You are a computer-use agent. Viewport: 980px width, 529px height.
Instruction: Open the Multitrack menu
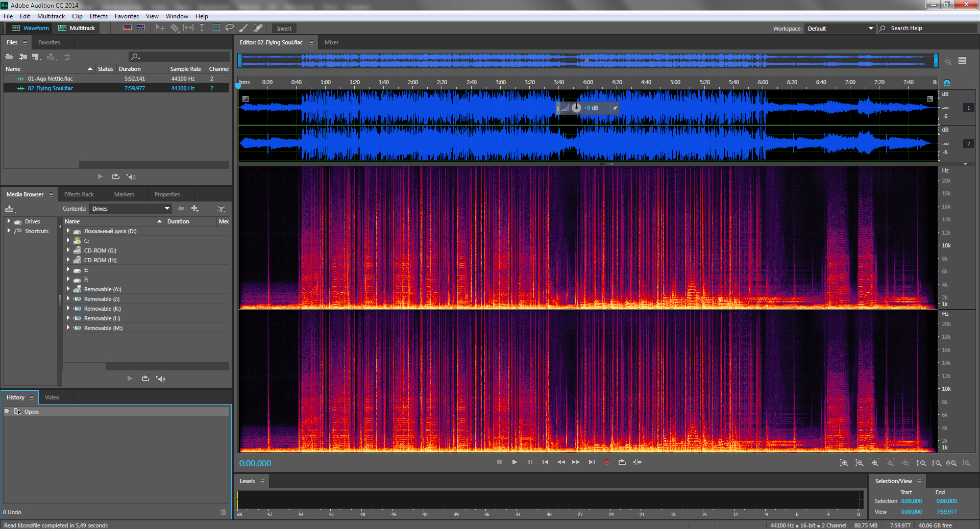(51, 16)
